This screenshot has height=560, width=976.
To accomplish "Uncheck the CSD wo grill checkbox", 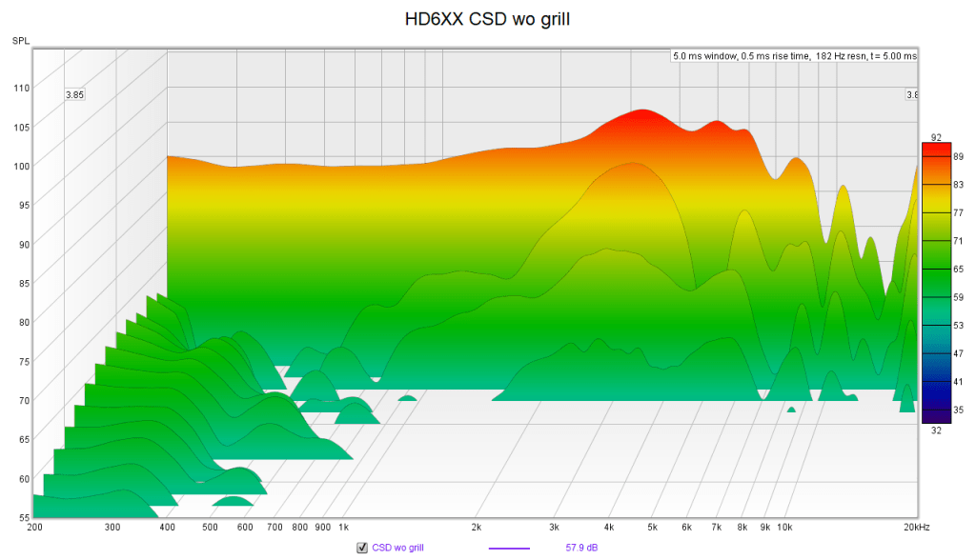I will point(361,548).
